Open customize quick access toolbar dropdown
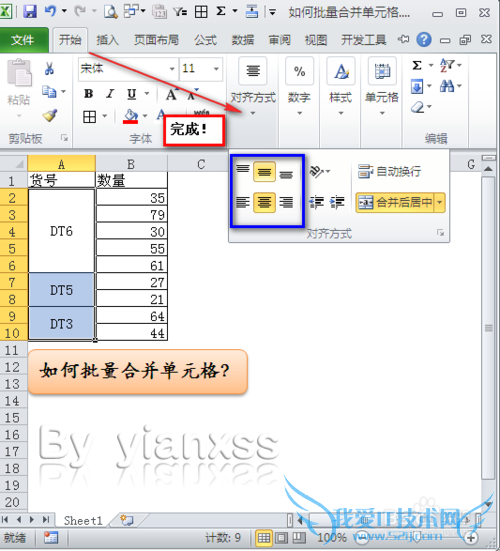The height and width of the screenshot is (551, 500). click(272, 12)
